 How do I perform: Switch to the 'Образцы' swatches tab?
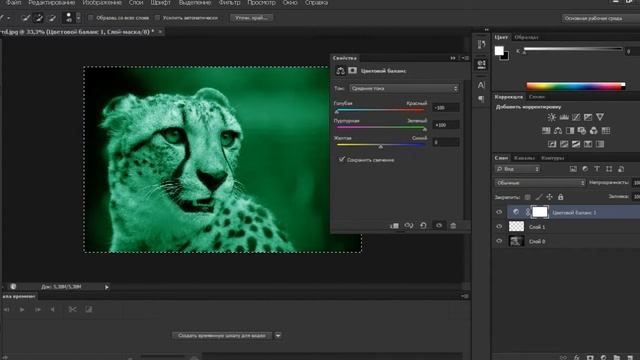click(x=527, y=37)
